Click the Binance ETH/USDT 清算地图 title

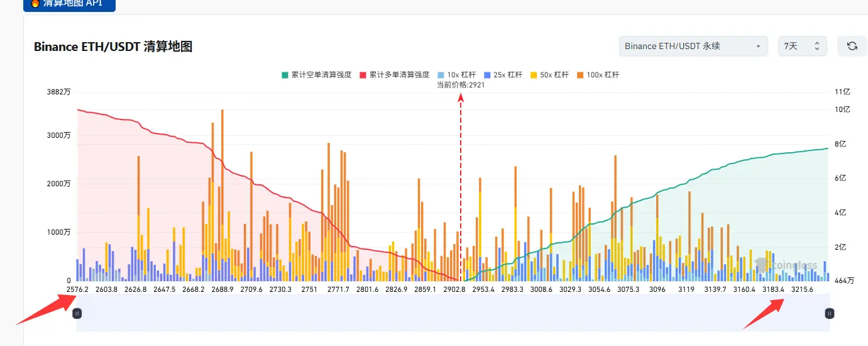pos(113,46)
